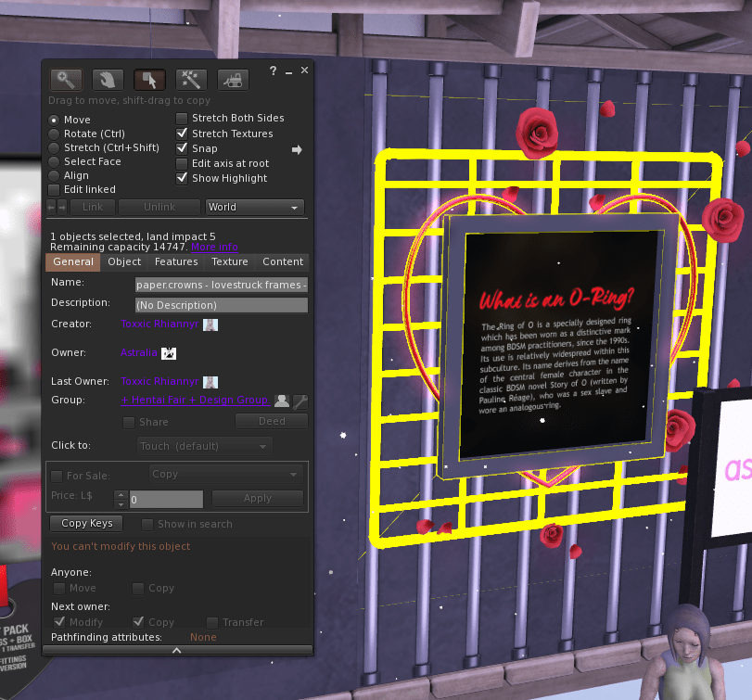
Task: Open the World coordinate dropdown
Action: 255,207
